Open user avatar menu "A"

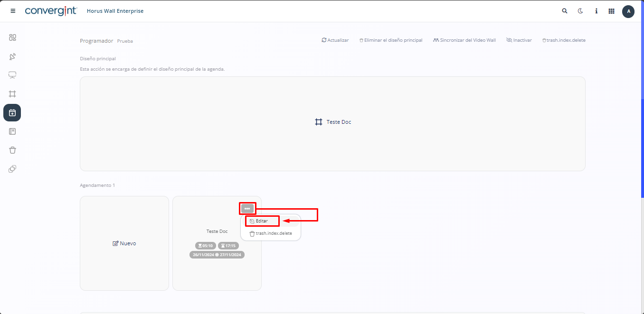coord(628,11)
